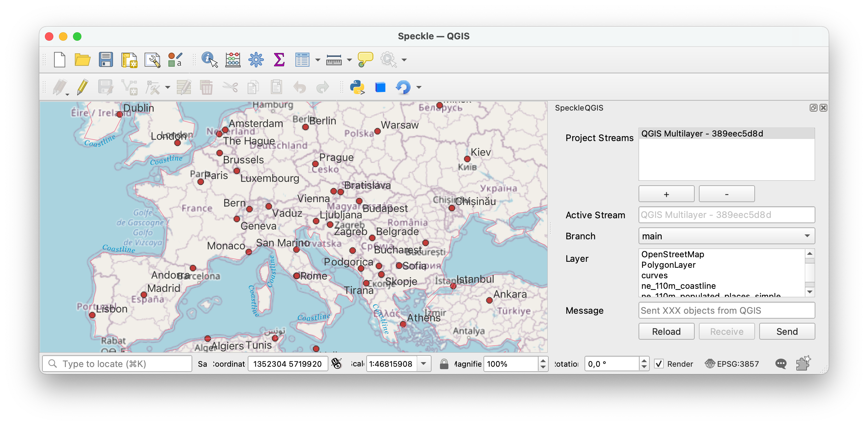Click the greyed-out delete selected trash icon

click(206, 87)
